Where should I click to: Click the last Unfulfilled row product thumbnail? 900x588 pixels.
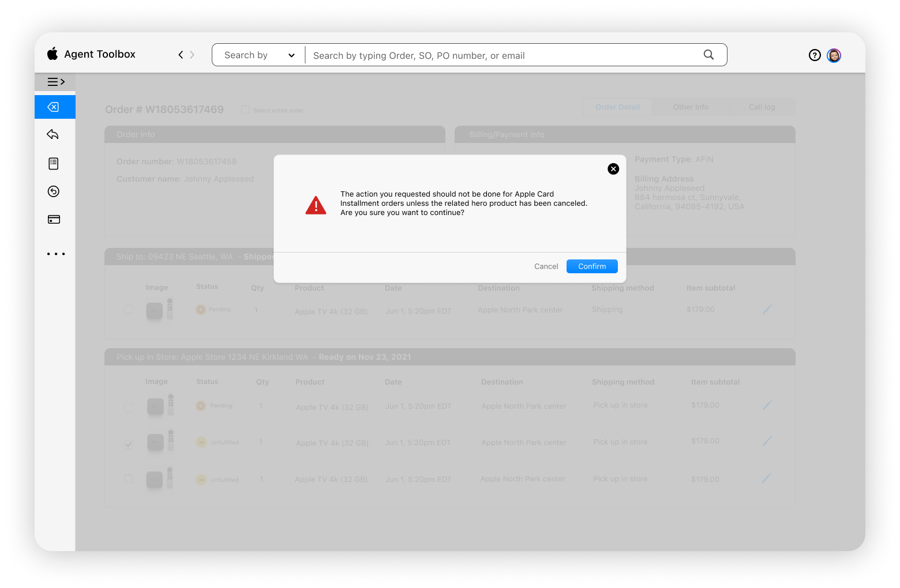tap(160, 478)
